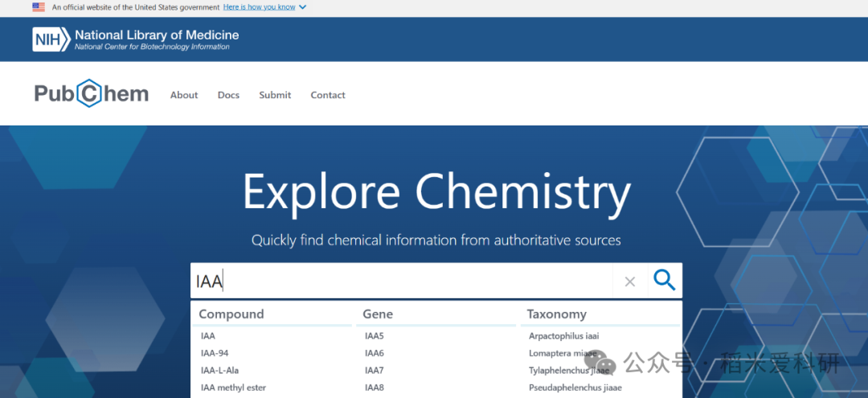Select the IAA compound suggestion
This screenshot has width=868, height=398.
pos(208,336)
